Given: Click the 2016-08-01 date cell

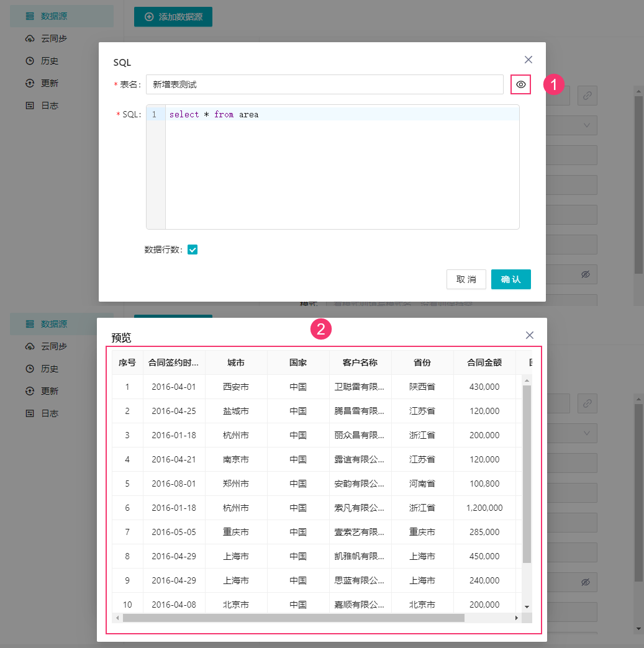Looking at the screenshot, I should click(174, 484).
